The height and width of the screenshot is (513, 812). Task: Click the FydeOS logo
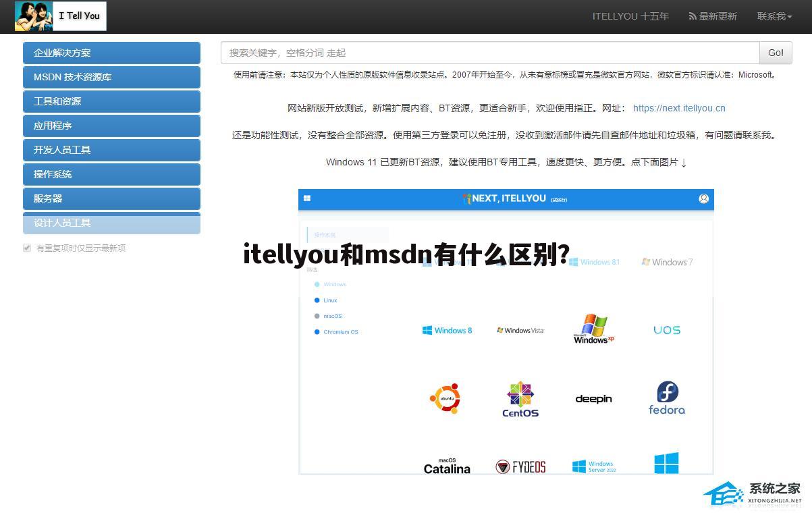coord(520,466)
